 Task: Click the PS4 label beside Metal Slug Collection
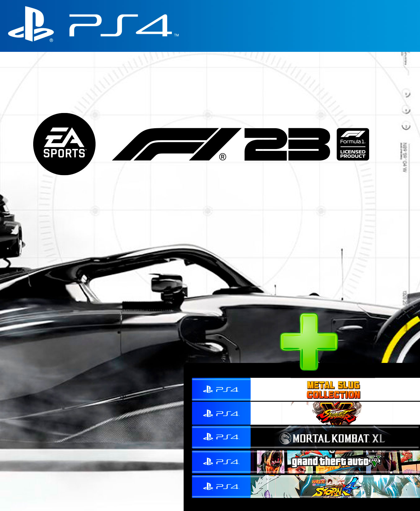(x=221, y=389)
